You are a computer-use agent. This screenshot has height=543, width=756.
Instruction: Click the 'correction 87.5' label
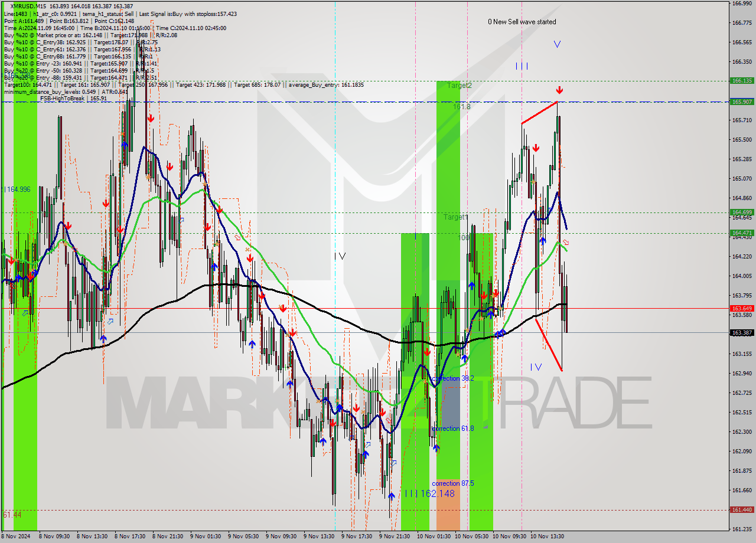point(452,483)
